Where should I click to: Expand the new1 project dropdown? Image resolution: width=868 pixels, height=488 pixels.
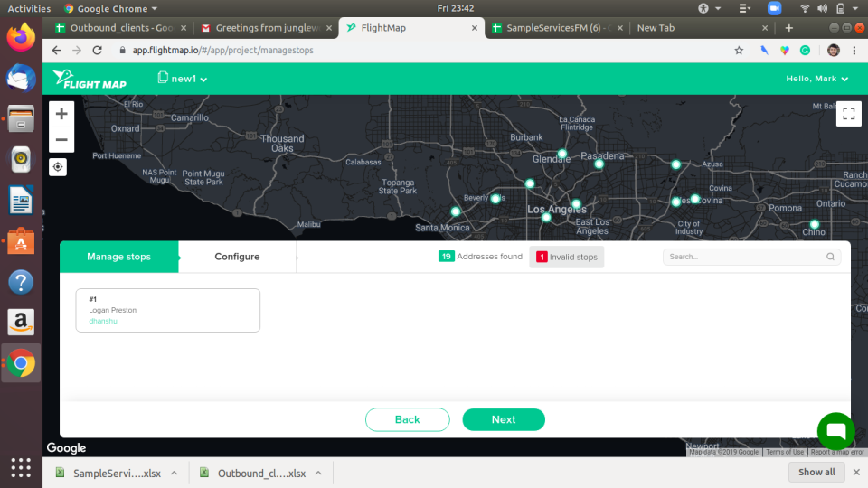point(184,79)
